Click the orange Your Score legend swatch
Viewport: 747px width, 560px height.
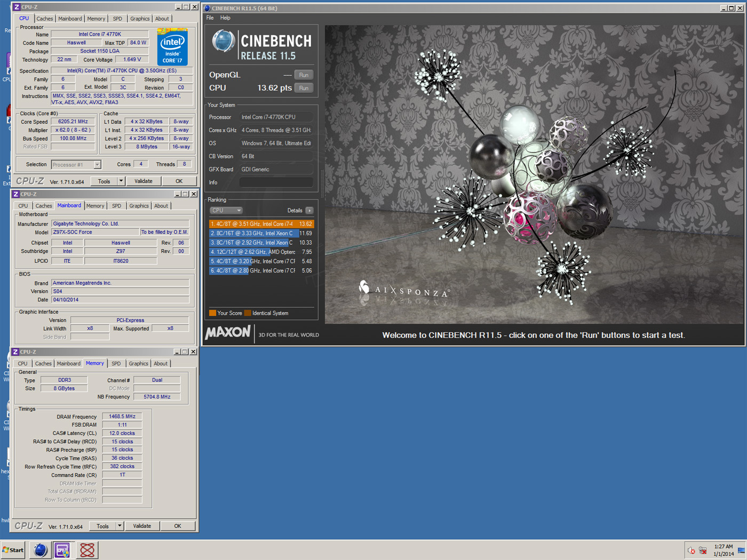pyautogui.click(x=212, y=313)
